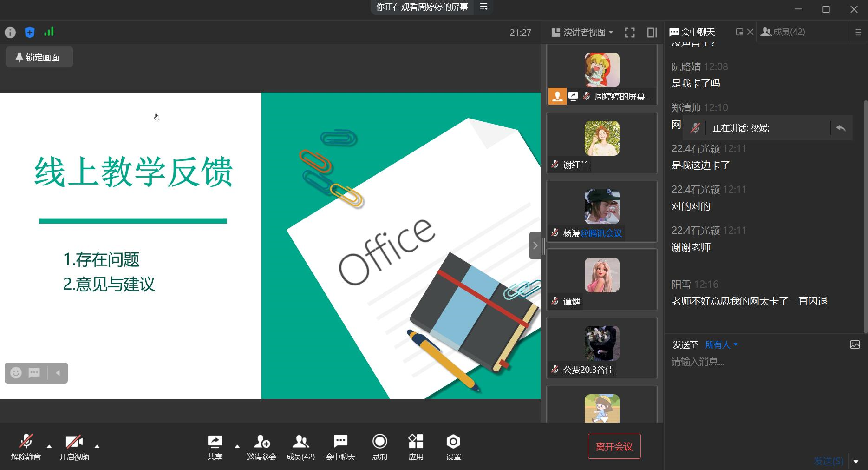
Task: Collapse the reaction bar with the left arrow
Action: [58, 373]
